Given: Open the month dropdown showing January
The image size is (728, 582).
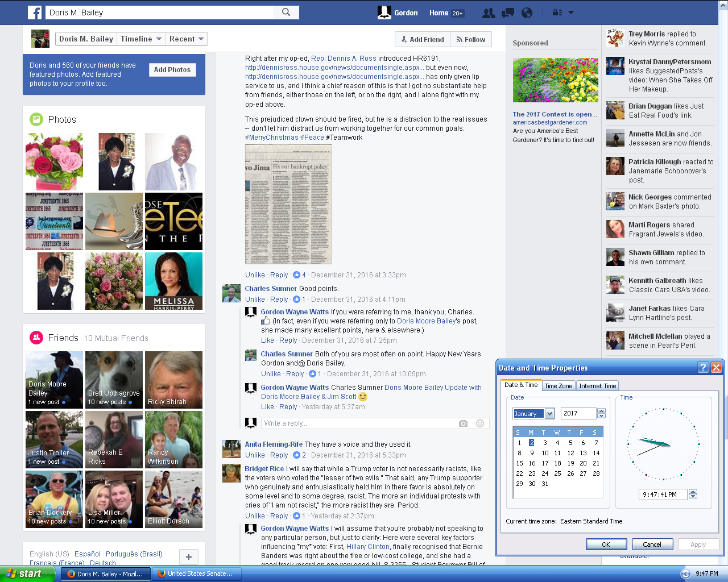Looking at the screenshot, I should 549,414.
